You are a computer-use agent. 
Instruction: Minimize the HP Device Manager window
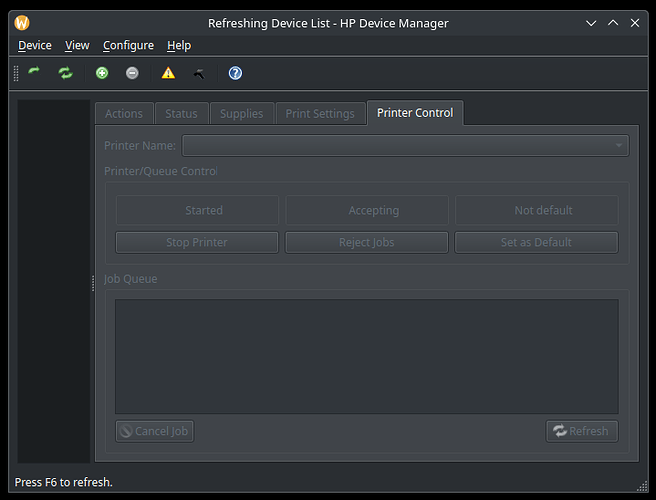(591, 23)
